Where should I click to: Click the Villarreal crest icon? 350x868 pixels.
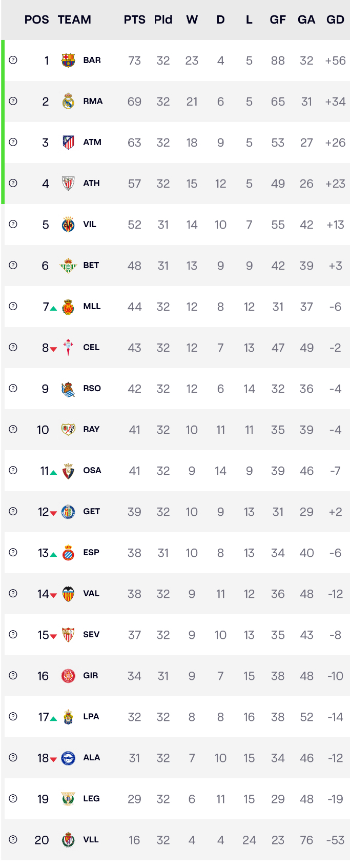68,225
